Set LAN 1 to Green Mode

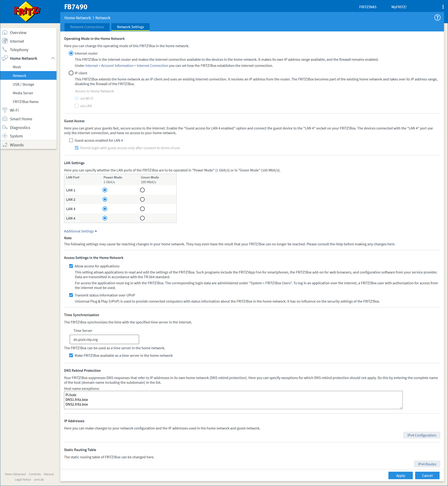click(x=142, y=190)
